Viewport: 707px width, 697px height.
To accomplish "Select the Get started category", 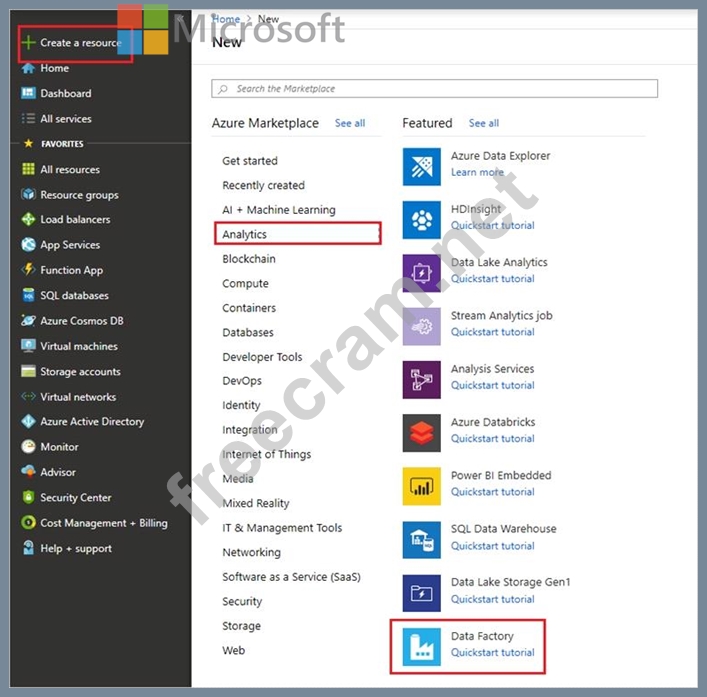I will [250, 160].
